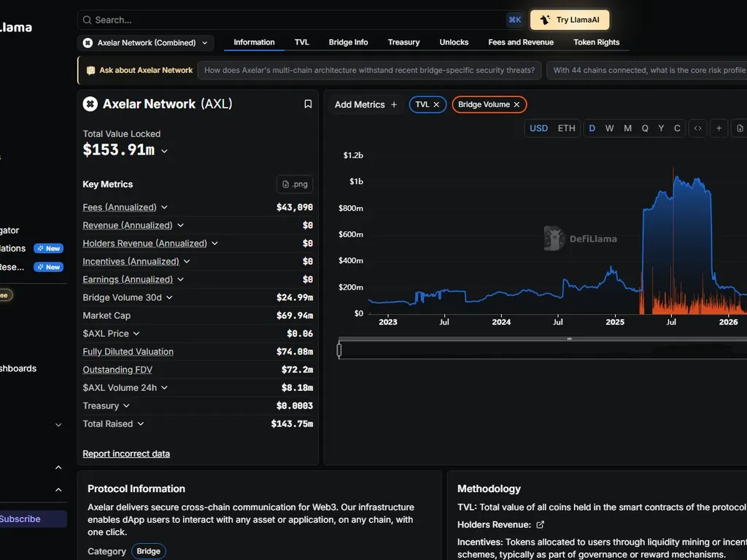This screenshot has height=560, width=747.
Task: Expand Holders Revenue (Annualized) row
Action: (x=215, y=244)
